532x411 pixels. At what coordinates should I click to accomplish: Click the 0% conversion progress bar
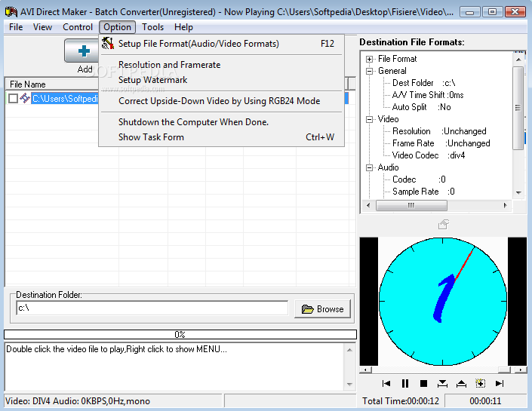coord(180,335)
